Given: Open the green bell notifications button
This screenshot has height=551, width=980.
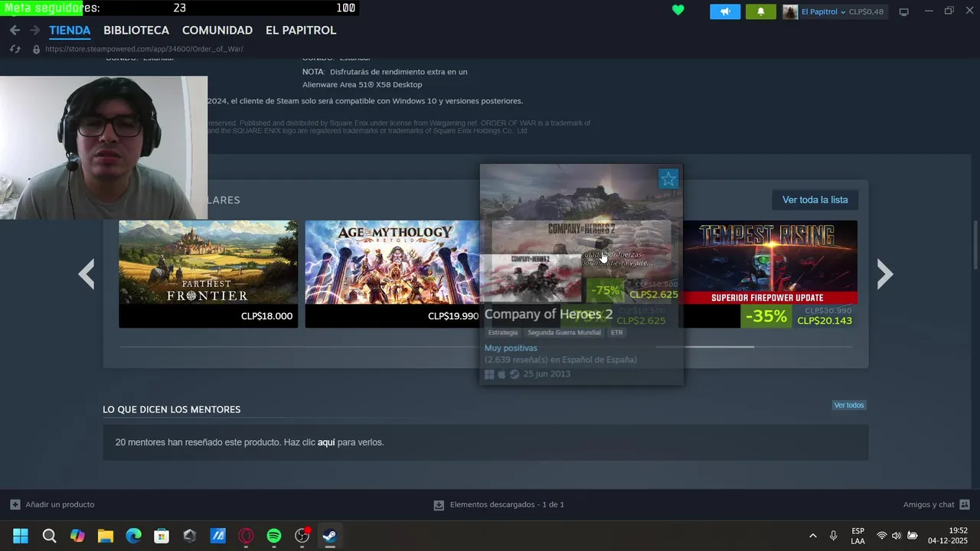Looking at the screenshot, I should click(x=760, y=11).
